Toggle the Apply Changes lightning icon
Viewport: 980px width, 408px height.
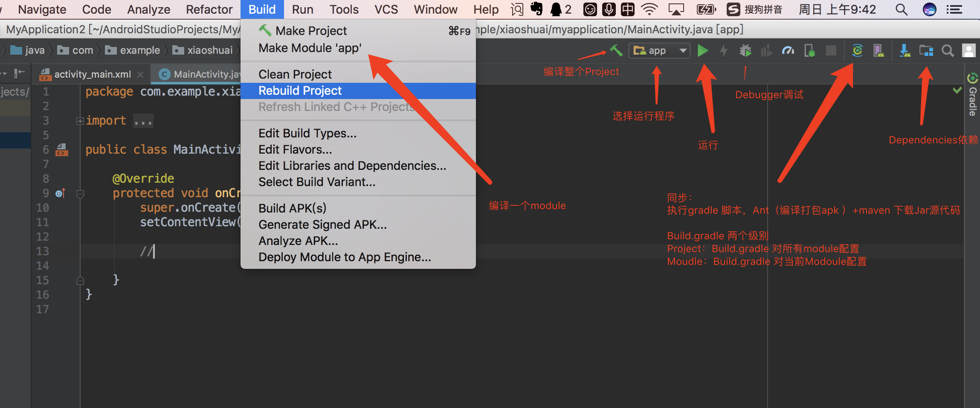click(724, 50)
